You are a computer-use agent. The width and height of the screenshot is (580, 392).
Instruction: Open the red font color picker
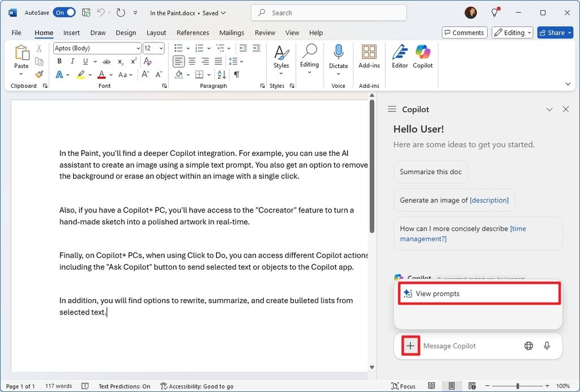click(x=111, y=75)
